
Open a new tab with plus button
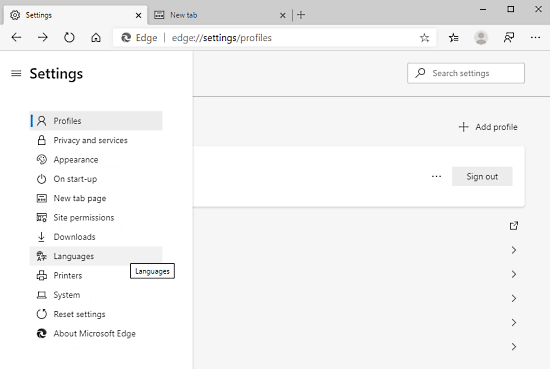tap(301, 15)
